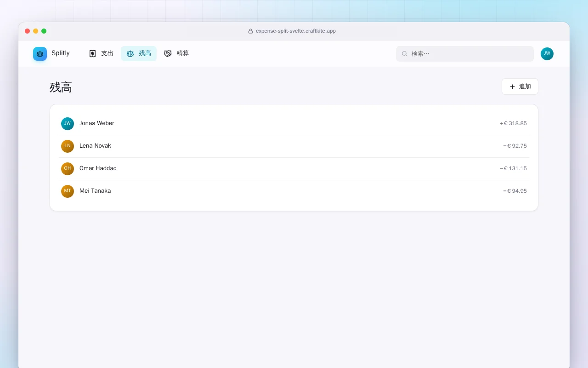Click the −€94.95 balance amount

(515, 191)
